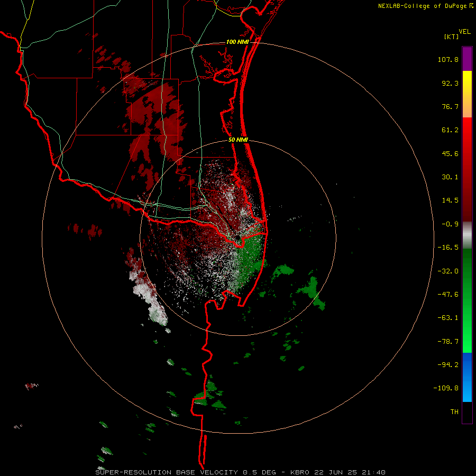The image size is (476, 476).
Task: Click the 61.2 value on velocity scale
Action: tap(450, 130)
